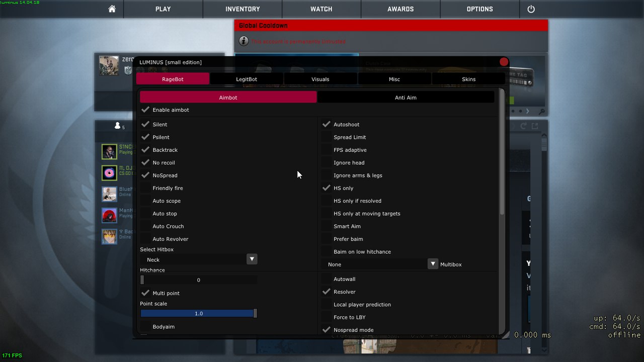Enable the Auto scope checkbox

click(x=145, y=201)
